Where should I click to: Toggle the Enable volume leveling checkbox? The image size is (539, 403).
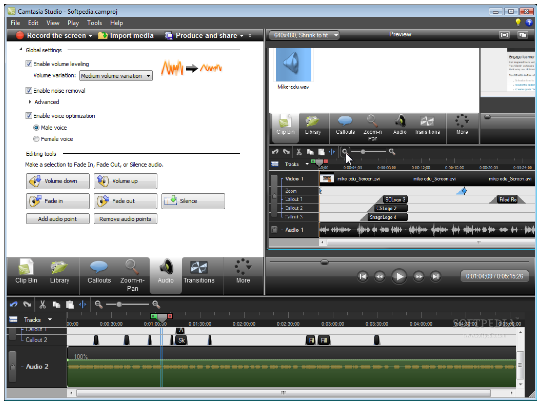pos(29,64)
